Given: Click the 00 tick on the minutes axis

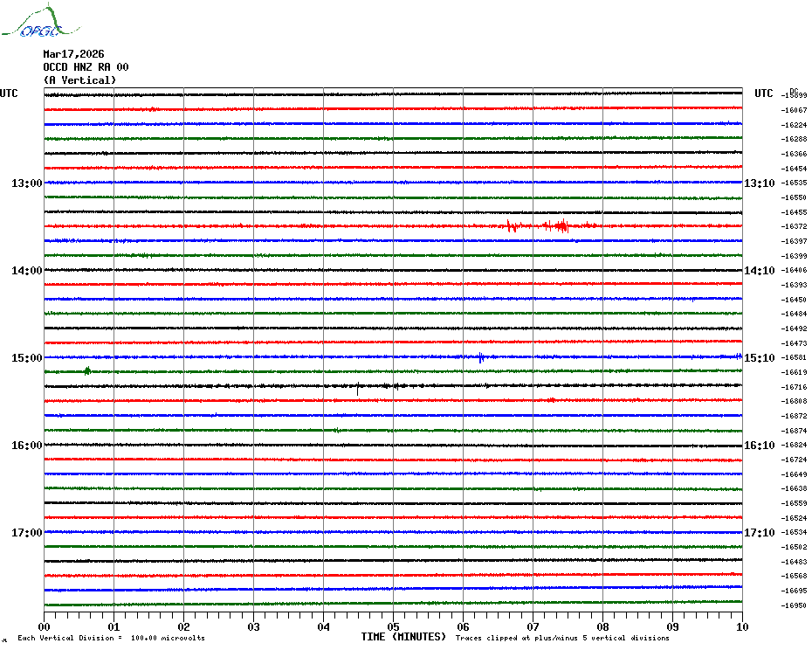Looking at the screenshot, I should pyautogui.click(x=45, y=626).
